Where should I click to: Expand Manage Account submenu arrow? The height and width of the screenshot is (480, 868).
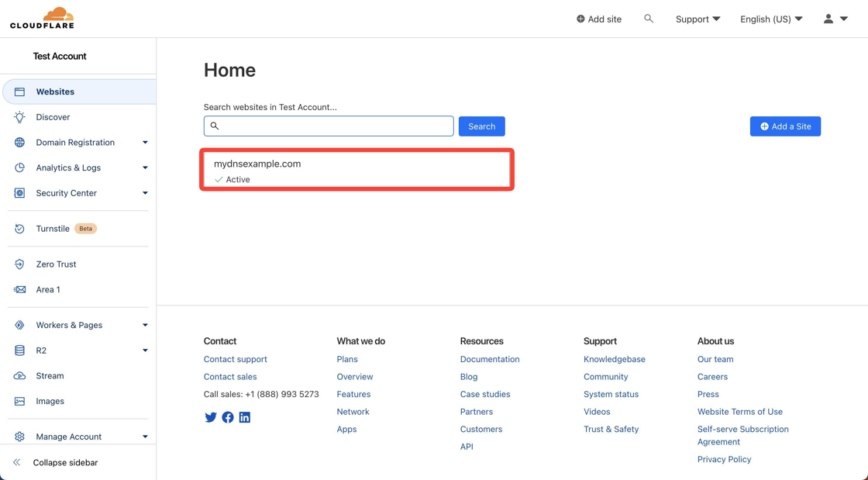145,437
